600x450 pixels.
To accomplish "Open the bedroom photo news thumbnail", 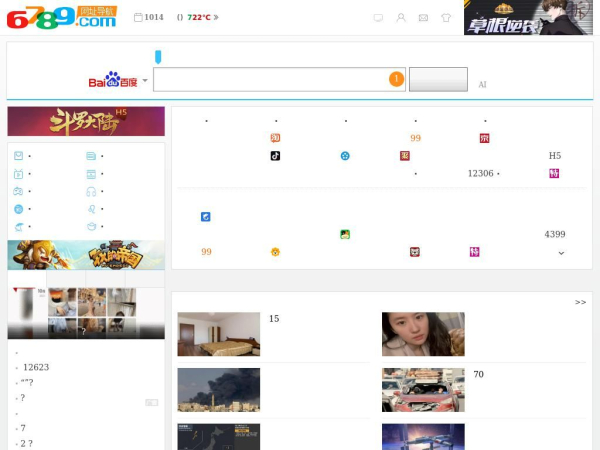I will pos(219,334).
